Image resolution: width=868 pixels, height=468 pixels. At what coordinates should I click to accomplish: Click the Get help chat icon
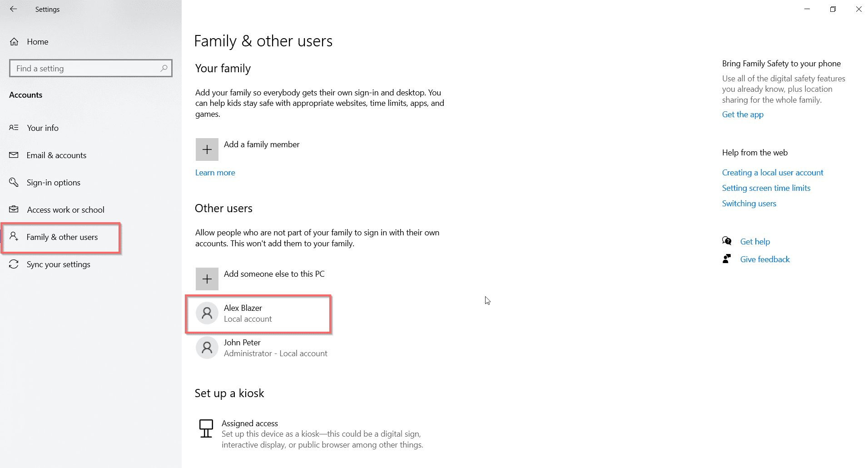coord(727,241)
